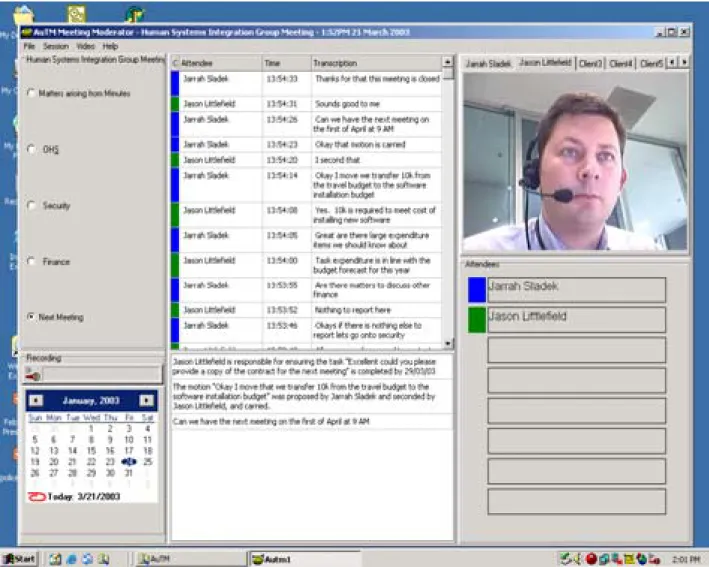Open the folder icon on the desktop
The image size is (709, 567).
coord(24,14)
